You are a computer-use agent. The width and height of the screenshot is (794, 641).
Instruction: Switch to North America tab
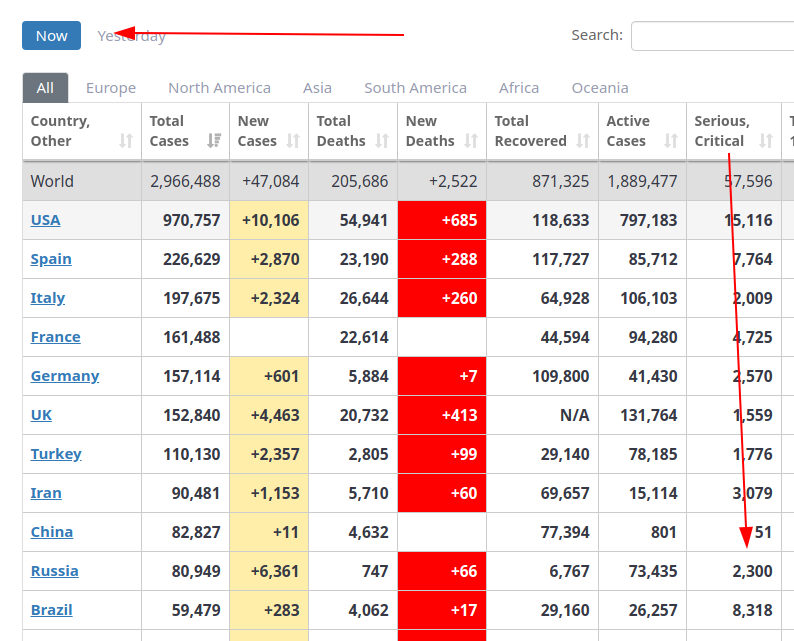tap(219, 88)
